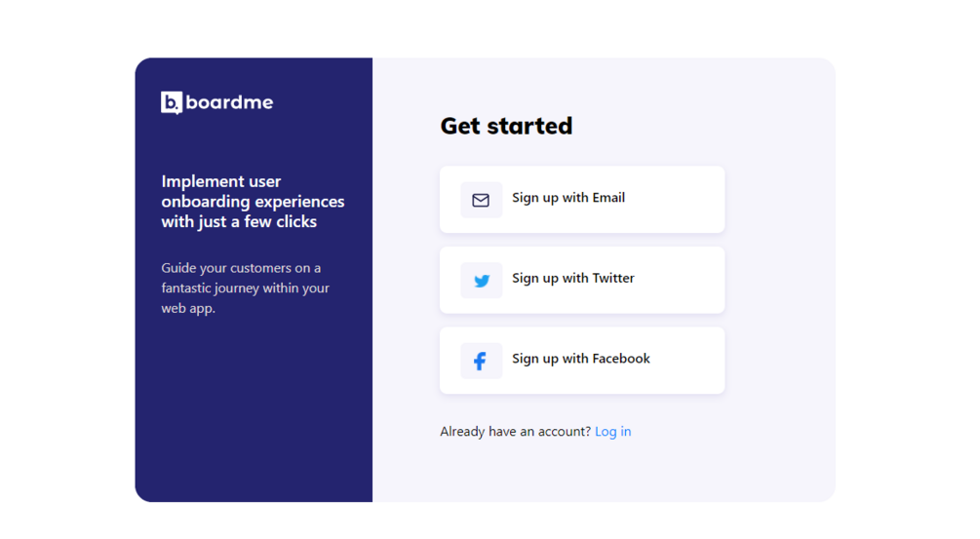Click the 'Sign up with Facebook' label text
Image resolution: width=980 pixels, height=539 pixels.
(x=581, y=359)
